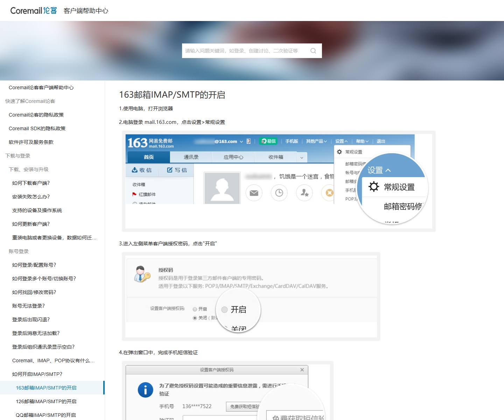Click the magnifier icon in the search bar

pyautogui.click(x=313, y=50)
